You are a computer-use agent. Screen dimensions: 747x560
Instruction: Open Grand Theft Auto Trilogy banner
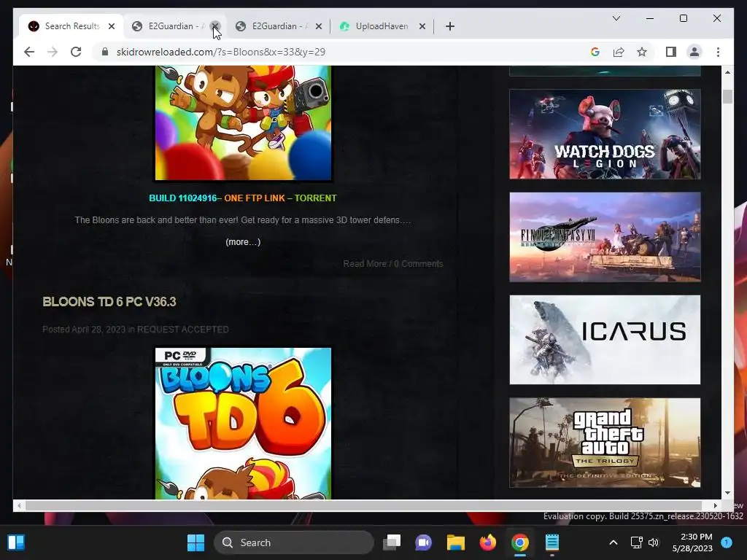coord(605,443)
